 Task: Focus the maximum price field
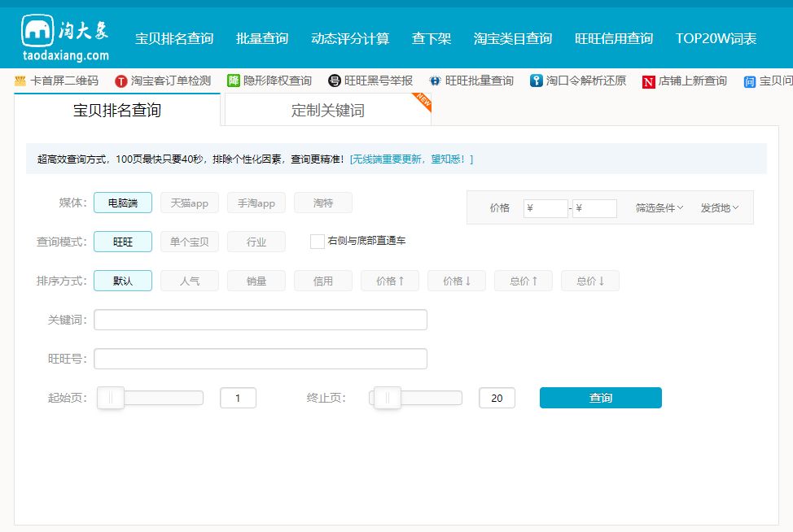[x=594, y=208]
